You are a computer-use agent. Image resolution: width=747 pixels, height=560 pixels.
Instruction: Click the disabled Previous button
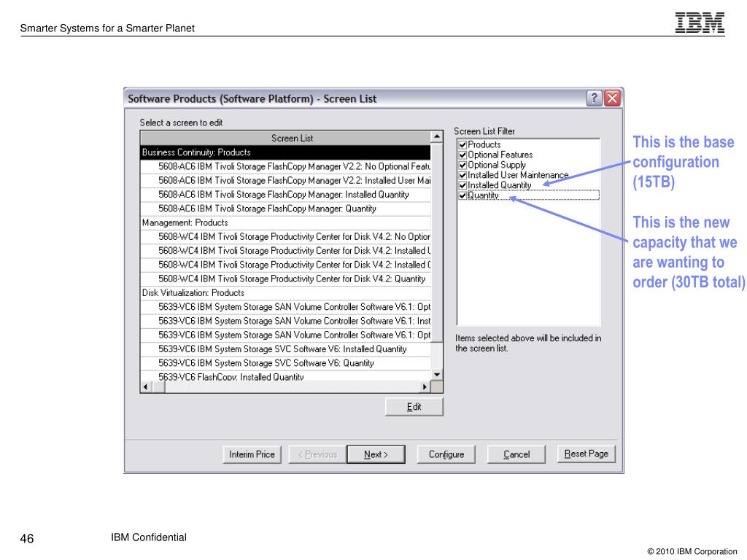(x=317, y=454)
